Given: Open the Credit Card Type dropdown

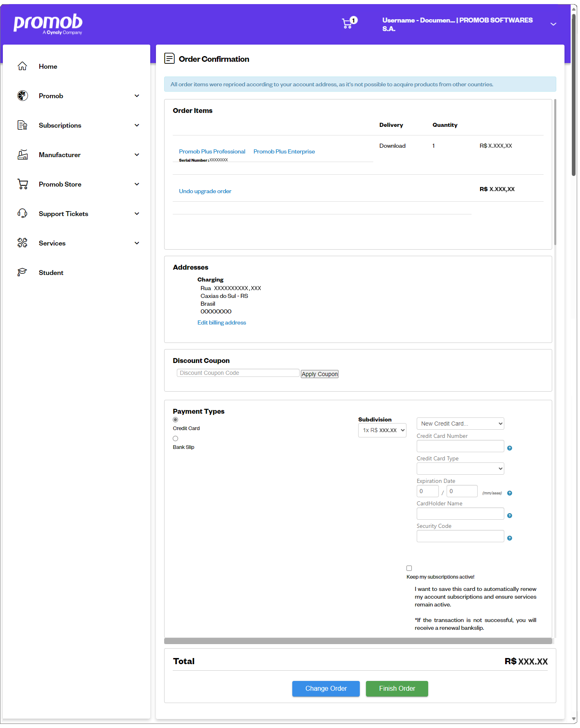Looking at the screenshot, I should [x=460, y=469].
